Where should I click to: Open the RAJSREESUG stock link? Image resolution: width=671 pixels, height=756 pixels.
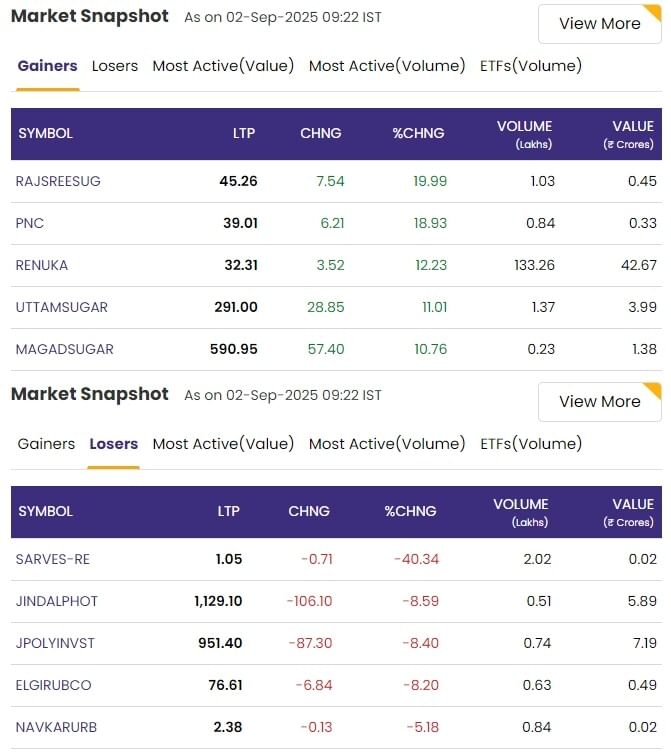coord(58,181)
